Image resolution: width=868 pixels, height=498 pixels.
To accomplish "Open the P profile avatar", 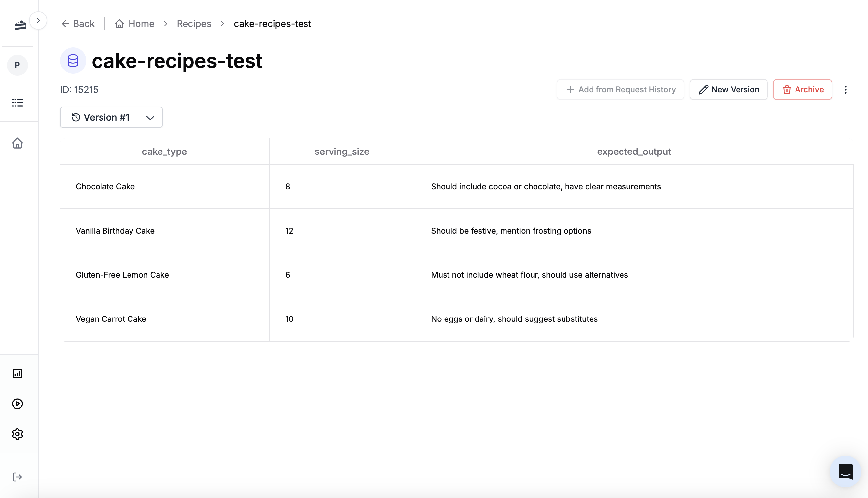I will 17,65.
